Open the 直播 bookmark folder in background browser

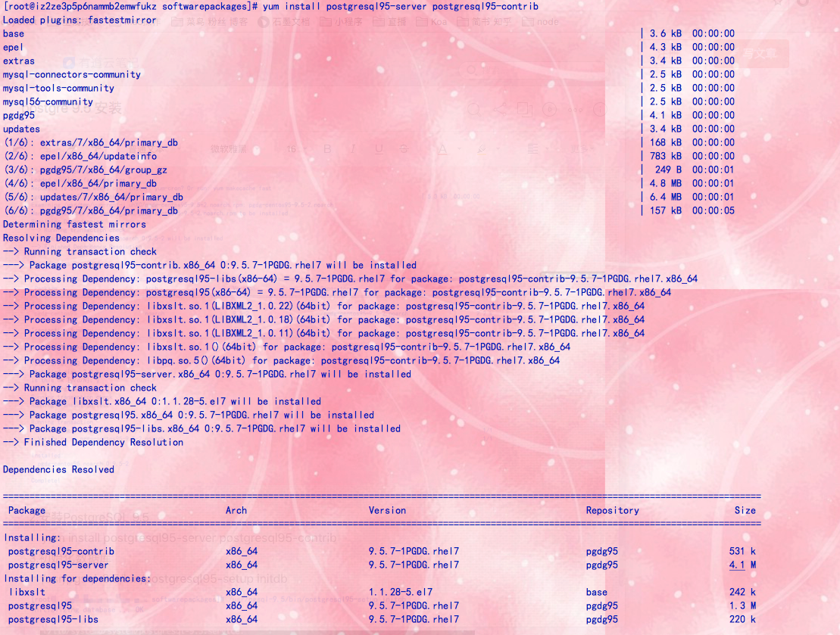[389, 22]
